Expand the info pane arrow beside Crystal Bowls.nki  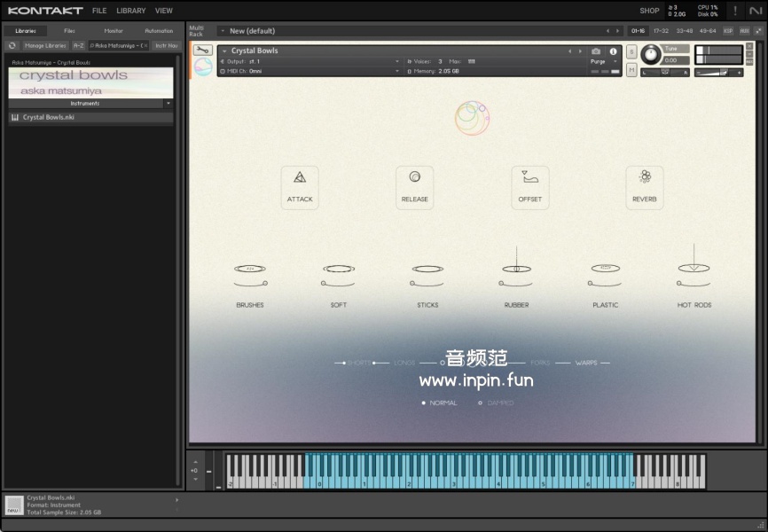coord(176,500)
